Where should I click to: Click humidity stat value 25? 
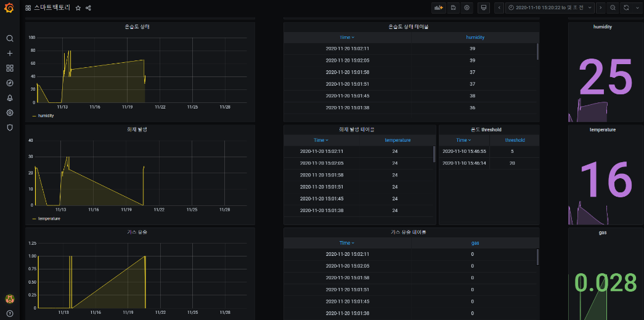click(605, 77)
